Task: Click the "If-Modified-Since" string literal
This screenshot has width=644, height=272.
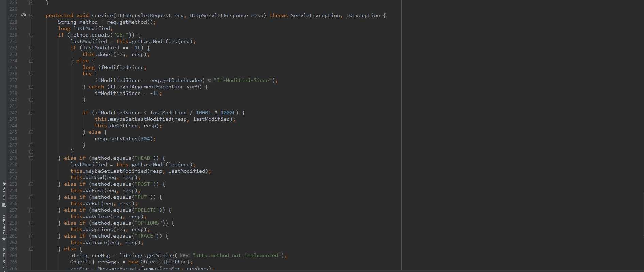Action: [243, 80]
